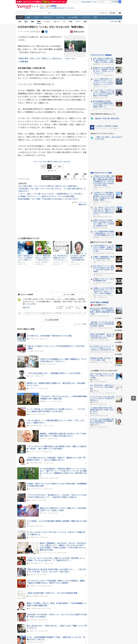Click the 現代ビジネス publisher logo
Screen dimensions: 138x644
pyautogui.click(x=77, y=32)
